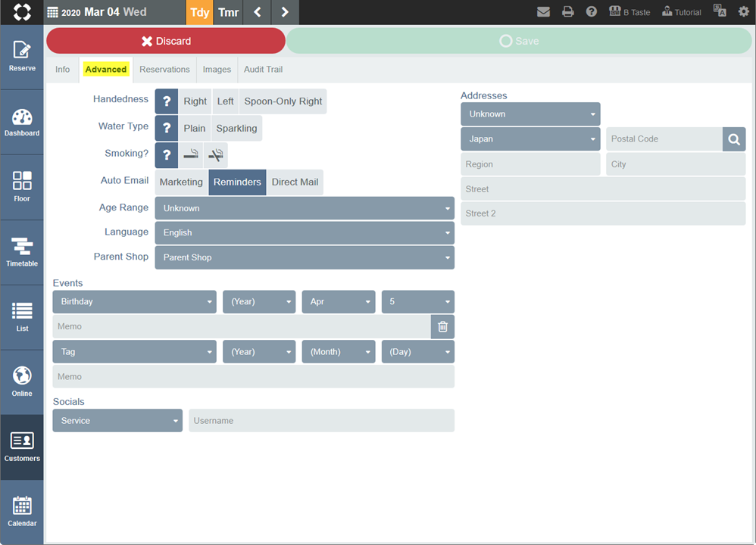Open the Socials Service dropdown

pyautogui.click(x=117, y=421)
